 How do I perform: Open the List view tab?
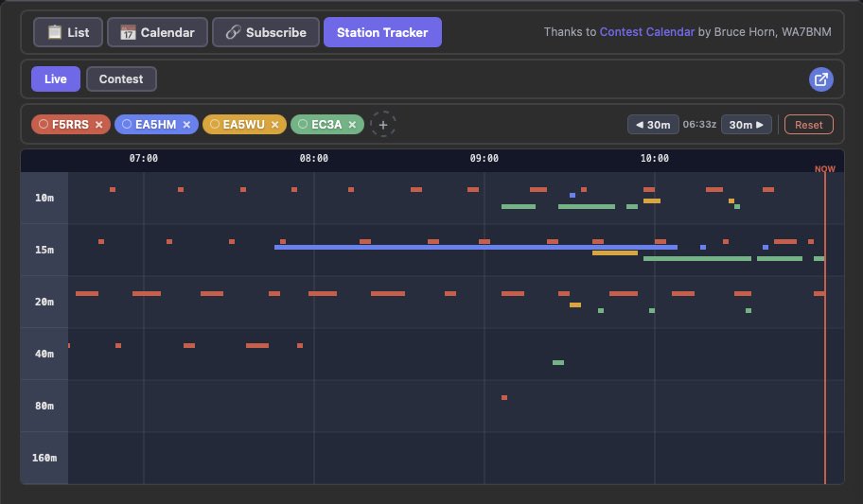click(68, 32)
